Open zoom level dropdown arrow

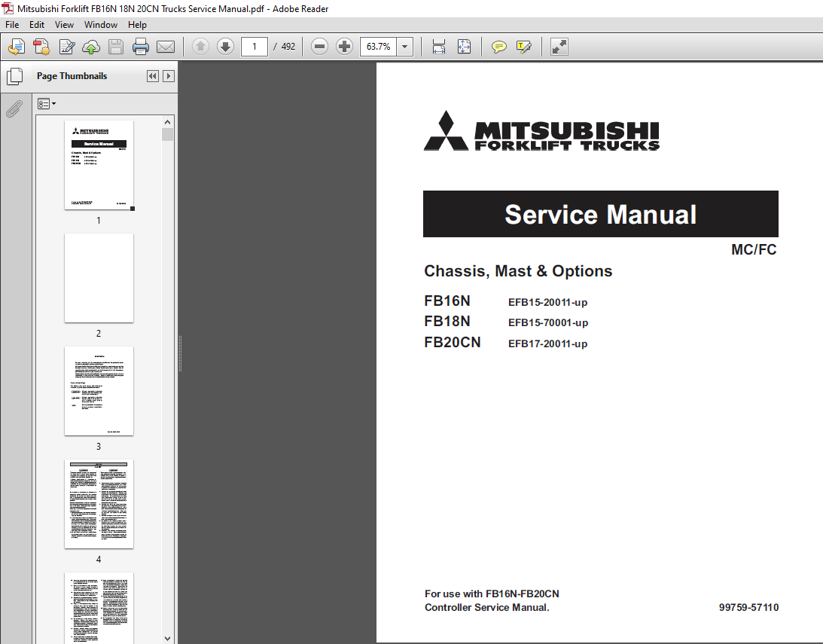(404, 47)
